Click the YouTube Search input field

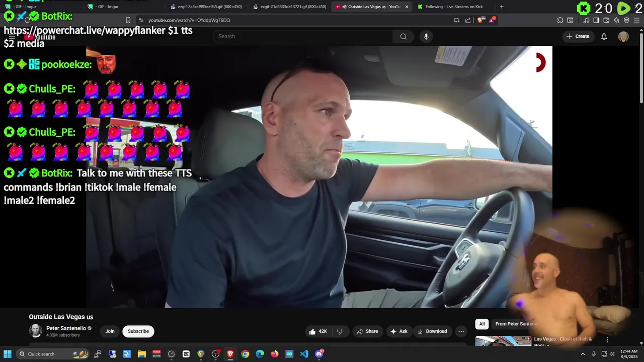pos(303,36)
